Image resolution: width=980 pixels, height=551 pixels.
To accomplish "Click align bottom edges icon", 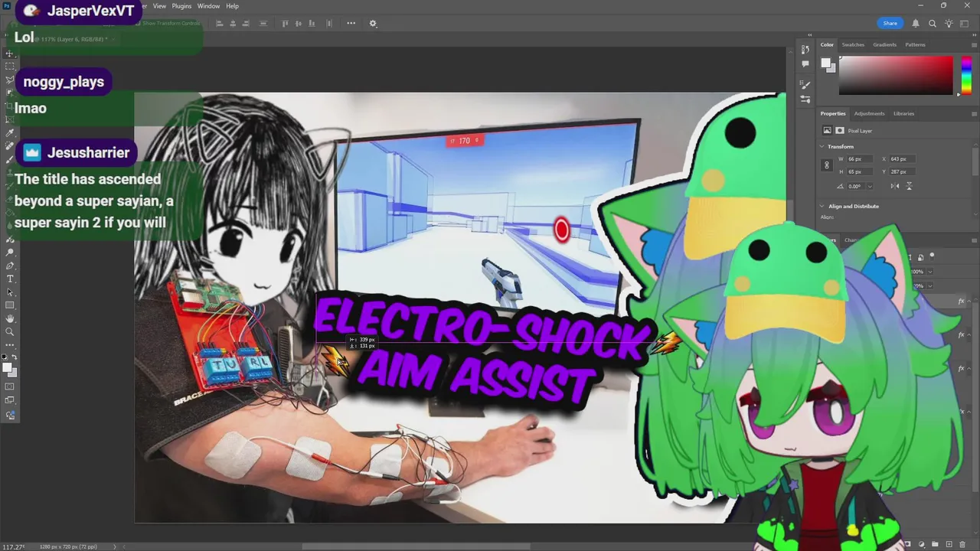I will pyautogui.click(x=313, y=23).
